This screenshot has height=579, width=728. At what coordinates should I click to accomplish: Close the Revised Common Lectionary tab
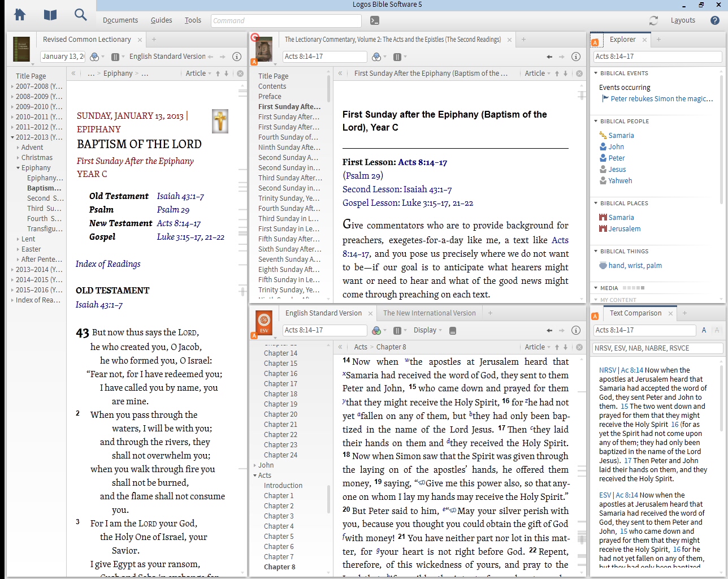click(139, 40)
